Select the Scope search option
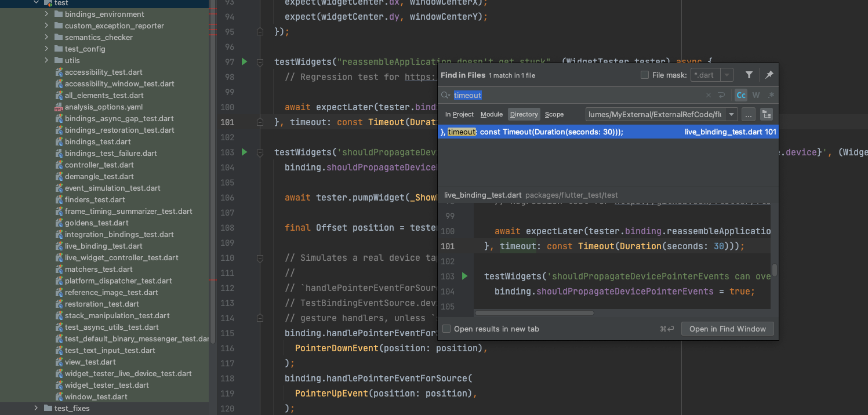The image size is (868, 415). pos(554,114)
